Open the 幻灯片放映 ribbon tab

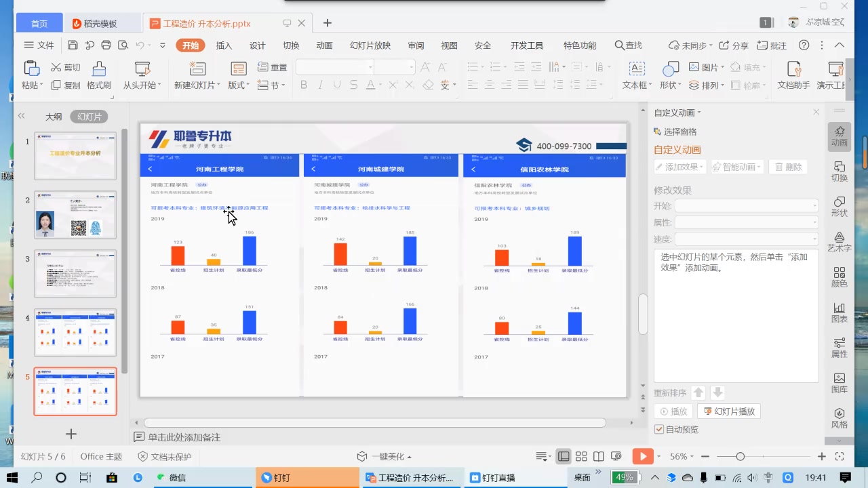[x=370, y=45]
